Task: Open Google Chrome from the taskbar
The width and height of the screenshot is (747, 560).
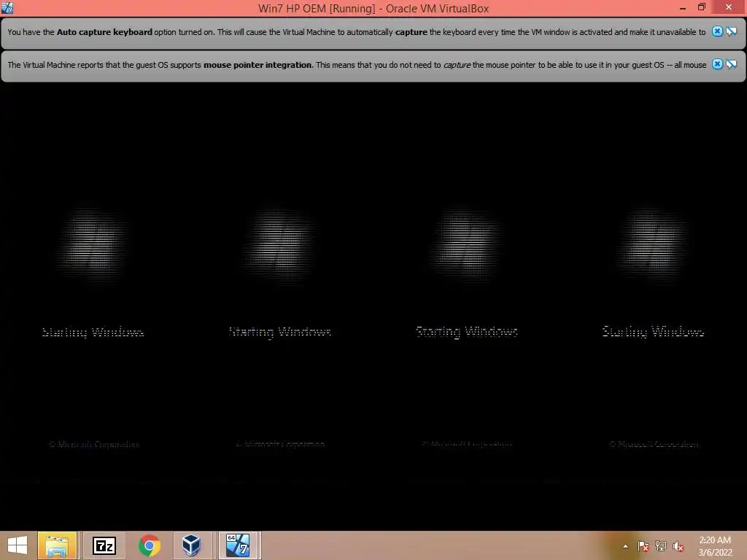Action: coord(149,545)
